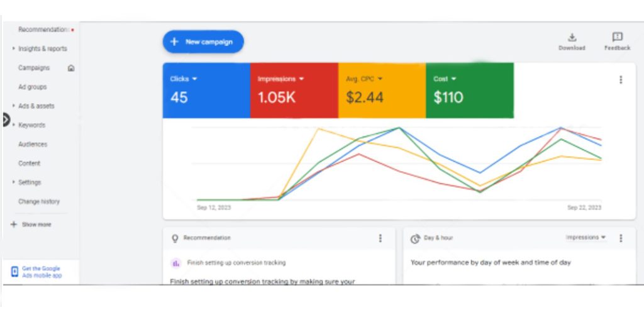Click the Download icon
Viewport: 644px width, 322px height.
(572, 37)
